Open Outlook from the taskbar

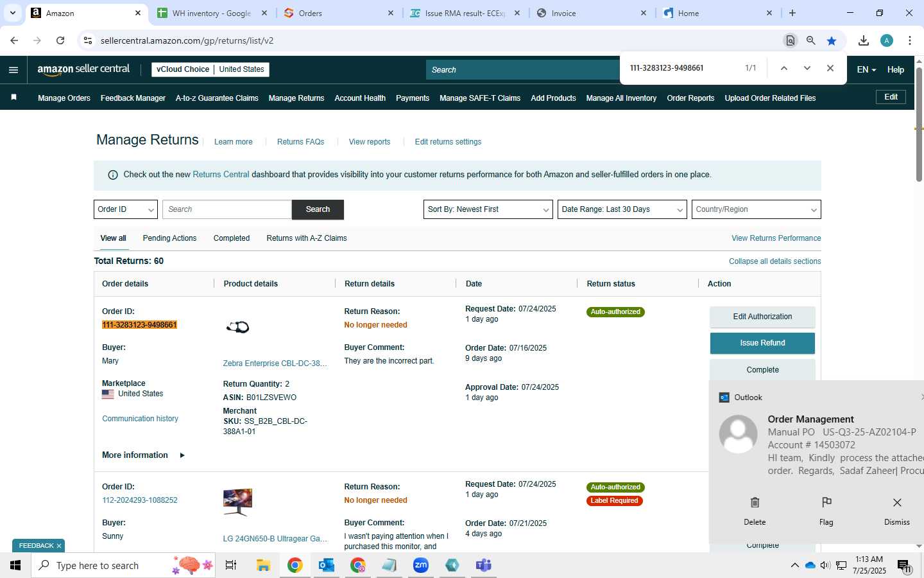pos(327,565)
